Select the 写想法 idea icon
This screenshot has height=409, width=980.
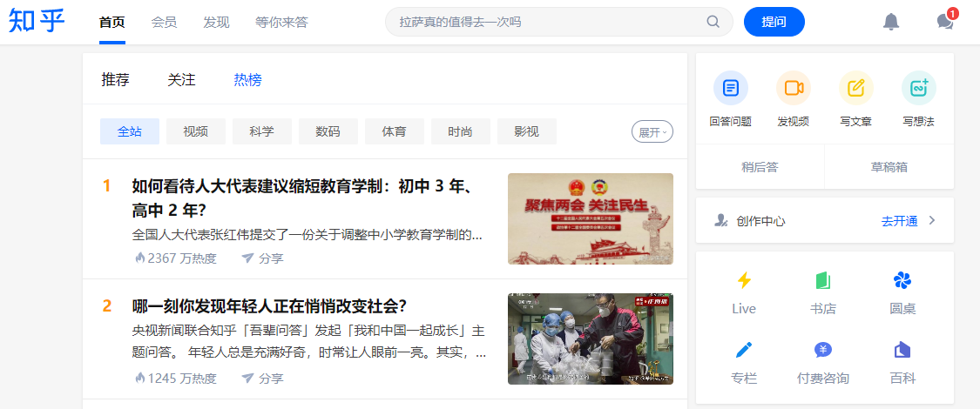[x=919, y=88]
